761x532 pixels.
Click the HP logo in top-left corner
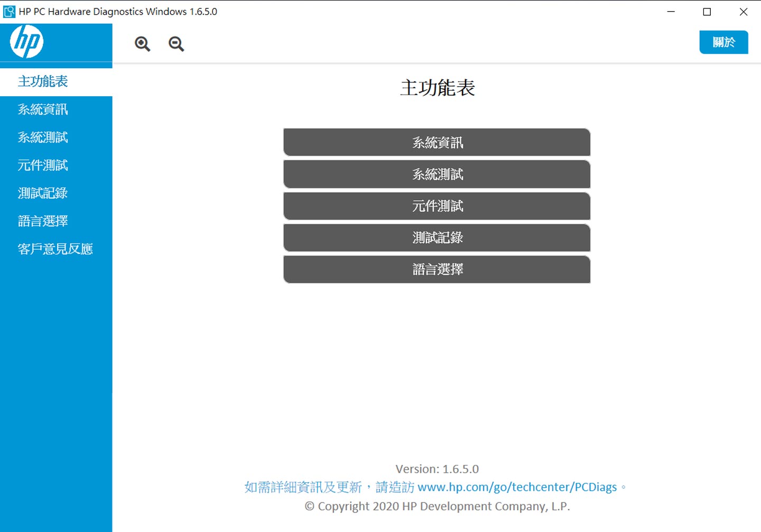click(27, 42)
